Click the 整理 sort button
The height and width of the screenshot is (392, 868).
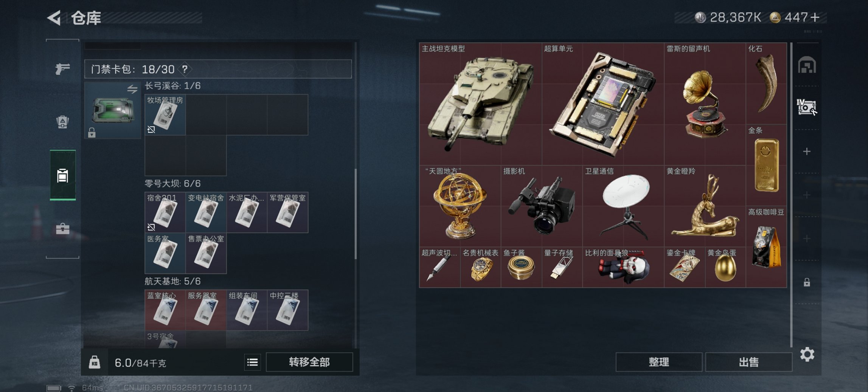(659, 362)
